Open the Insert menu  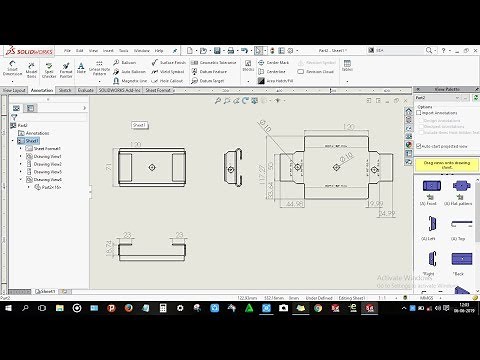[x=108, y=51]
